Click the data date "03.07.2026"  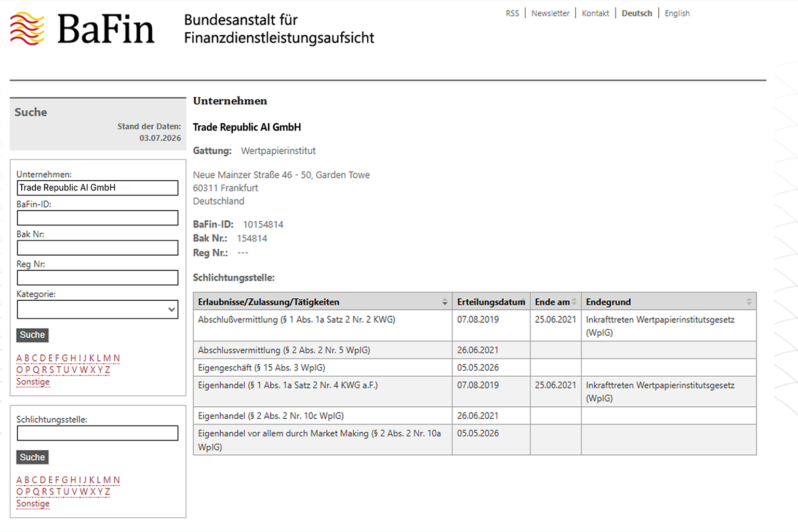coord(160,138)
